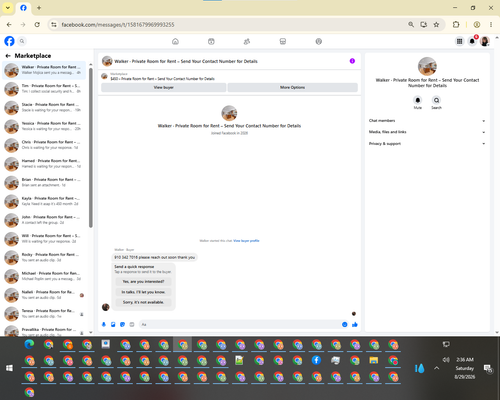This screenshot has height=400, width=500.
Task: Choose a sticker icon
Action: tap(122, 324)
